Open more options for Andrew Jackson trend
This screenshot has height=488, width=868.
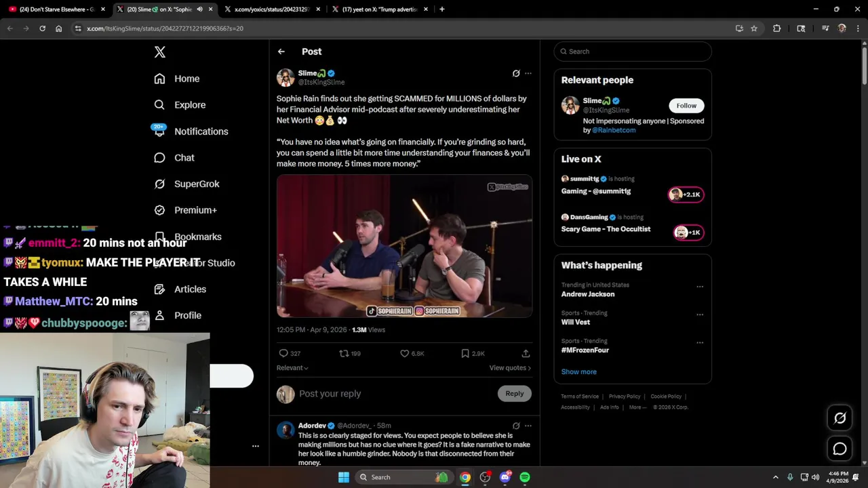pyautogui.click(x=700, y=287)
